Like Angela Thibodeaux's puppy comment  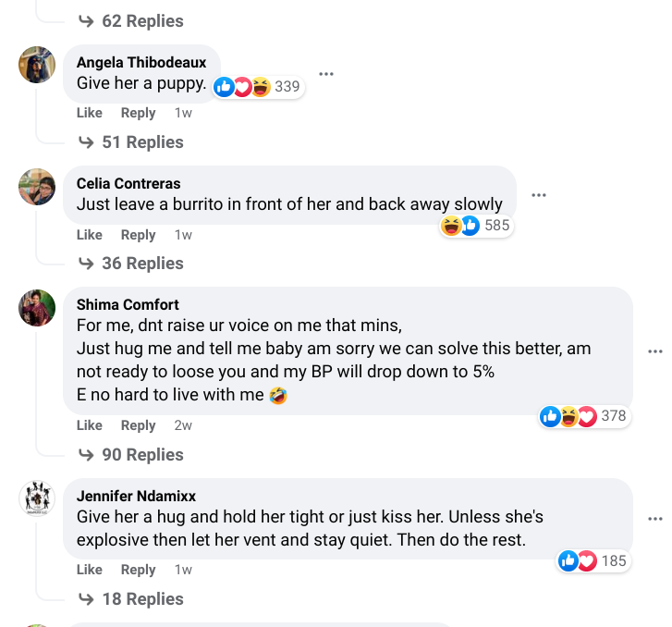click(90, 113)
